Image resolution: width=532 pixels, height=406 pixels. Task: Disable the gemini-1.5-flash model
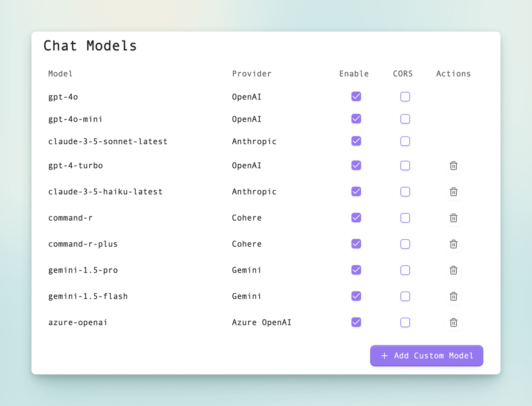coord(356,296)
